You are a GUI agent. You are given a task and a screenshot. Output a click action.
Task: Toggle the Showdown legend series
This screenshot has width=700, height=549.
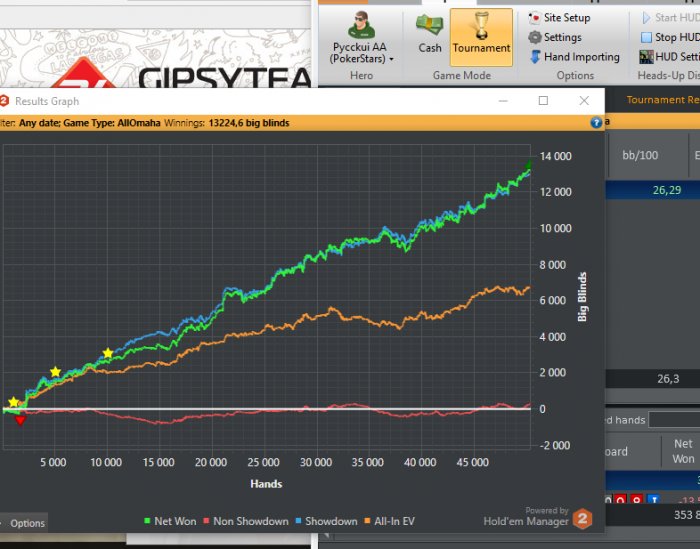pos(326,521)
